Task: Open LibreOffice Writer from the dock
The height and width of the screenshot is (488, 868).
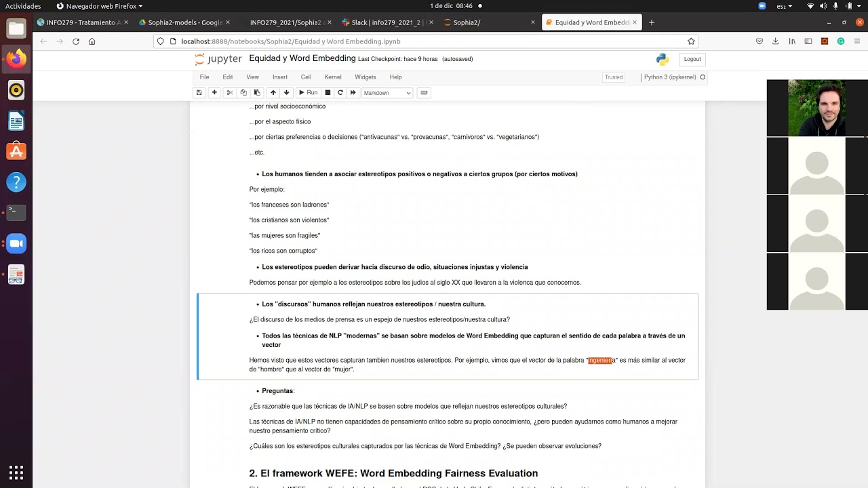Action: 16,121
